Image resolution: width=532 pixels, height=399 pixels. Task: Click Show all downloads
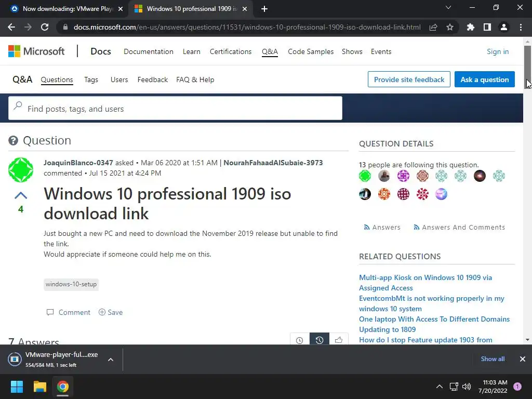tap(493, 359)
